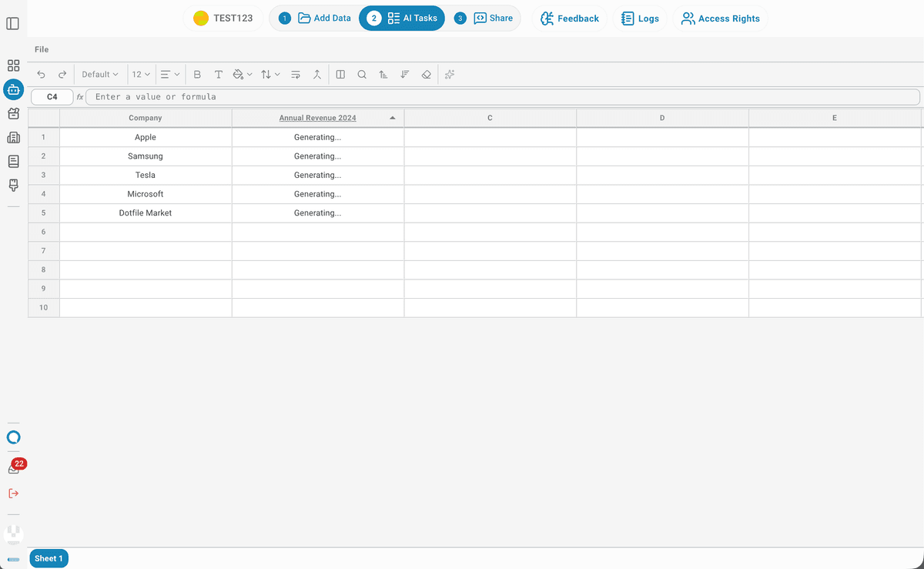The width and height of the screenshot is (924, 569).
Task: Click Generating... cell in Dotfile Market row
Action: (x=318, y=213)
